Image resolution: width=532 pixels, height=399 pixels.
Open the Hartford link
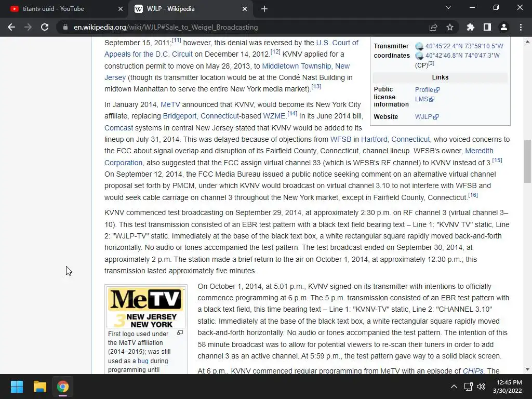pyautogui.click(x=374, y=139)
